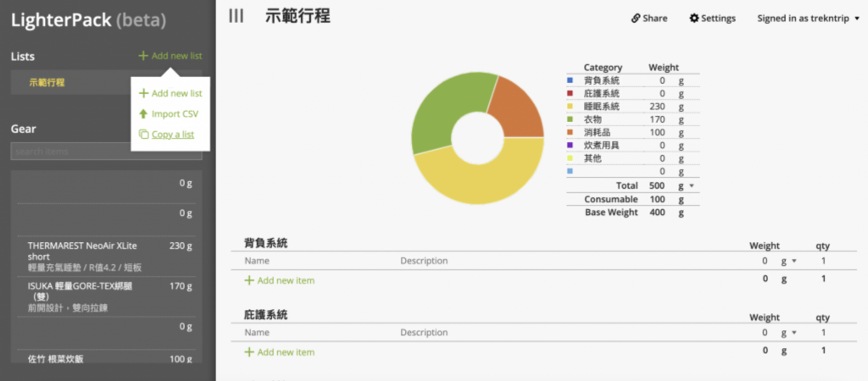Viewport: 868px width, 381px height.
Task: Expand the Signed in as trekntrip menu
Action: (x=808, y=19)
